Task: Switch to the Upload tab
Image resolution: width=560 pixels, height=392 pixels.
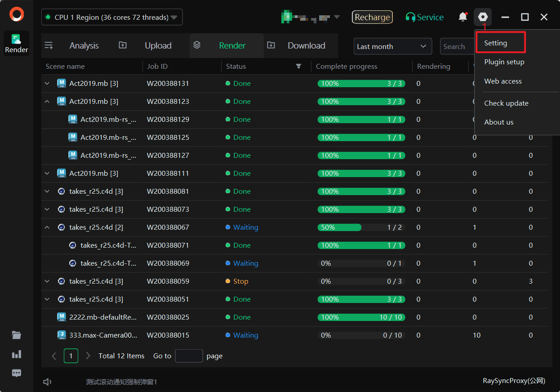Action: (158, 46)
